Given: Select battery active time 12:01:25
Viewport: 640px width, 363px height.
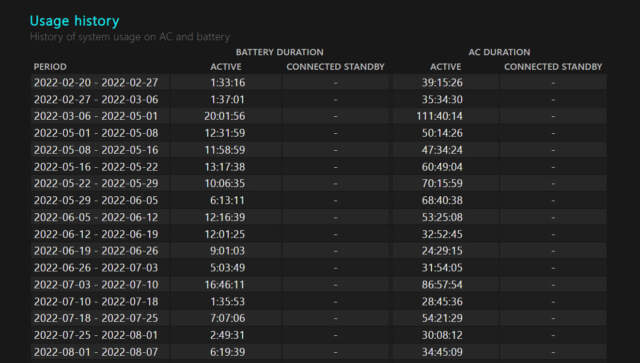Looking at the screenshot, I should pyautogui.click(x=225, y=234).
